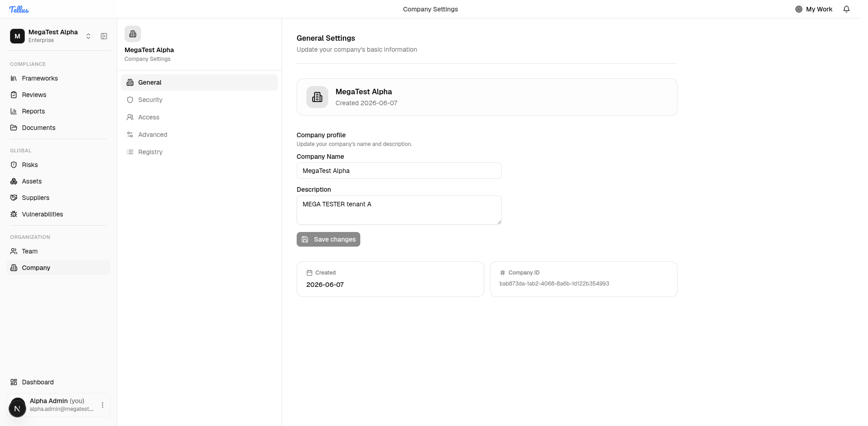Click the Company Settings page title

click(x=430, y=9)
